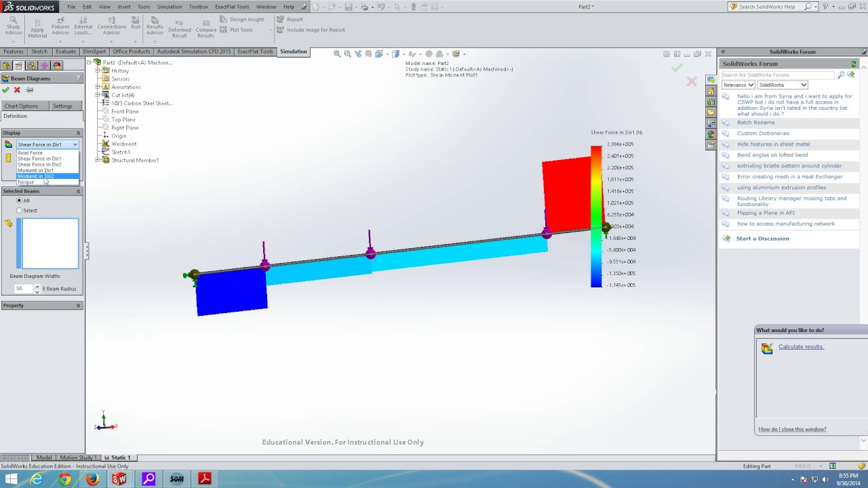Cancel with viewport corner red X

click(x=691, y=81)
